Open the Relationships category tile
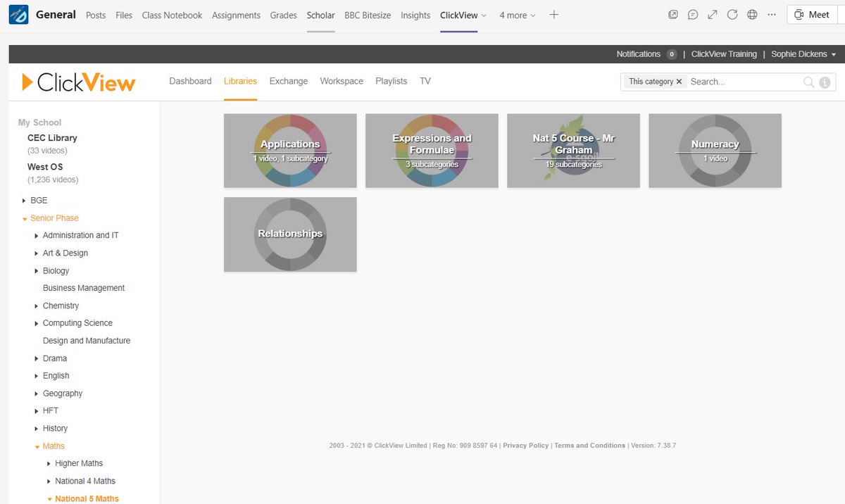The width and height of the screenshot is (845, 504). click(x=290, y=234)
